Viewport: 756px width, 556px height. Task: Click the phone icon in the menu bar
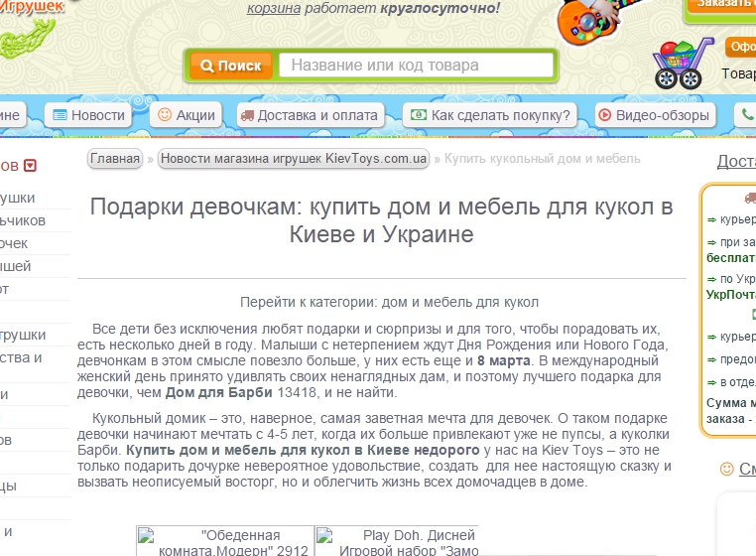(747, 115)
